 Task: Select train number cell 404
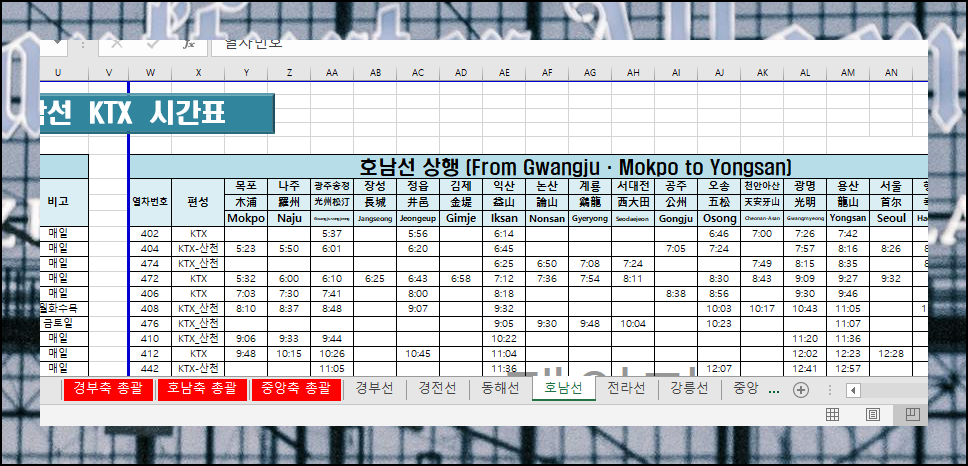tap(150, 249)
